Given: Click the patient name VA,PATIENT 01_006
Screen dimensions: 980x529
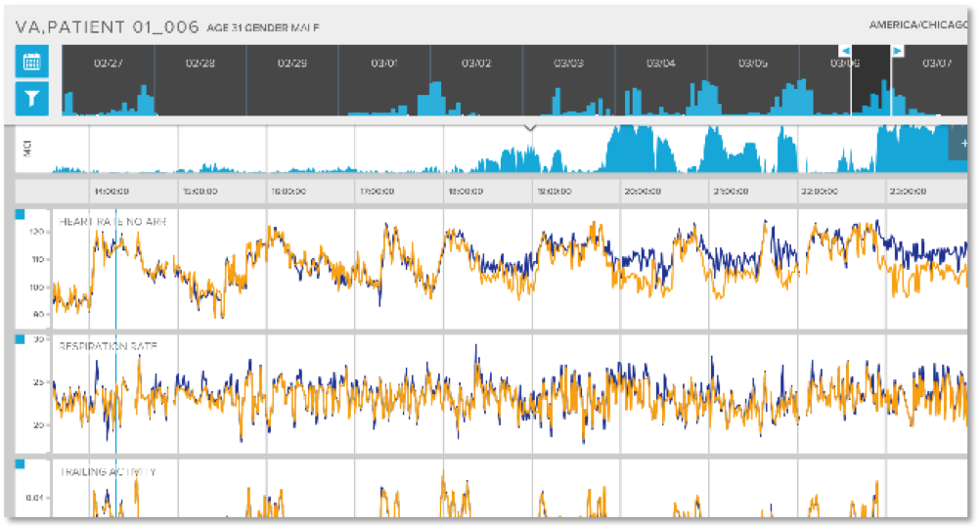Looking at the screenshot, I should tap(107, 26).
